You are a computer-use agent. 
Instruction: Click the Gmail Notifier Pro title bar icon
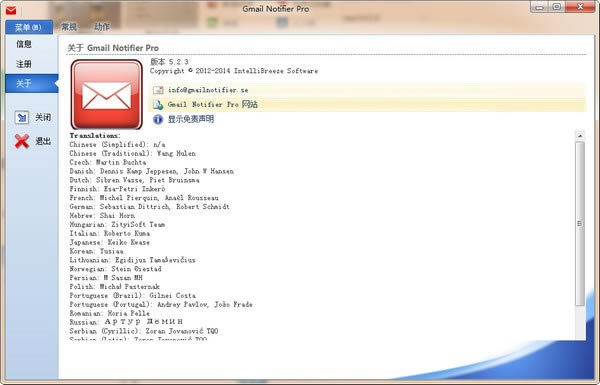coord(11,10)
